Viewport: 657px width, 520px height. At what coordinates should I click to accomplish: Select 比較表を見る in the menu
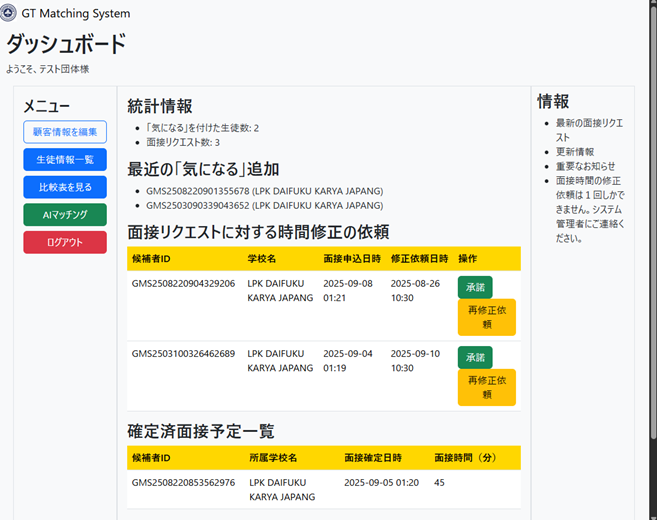[x=65, y=187]
